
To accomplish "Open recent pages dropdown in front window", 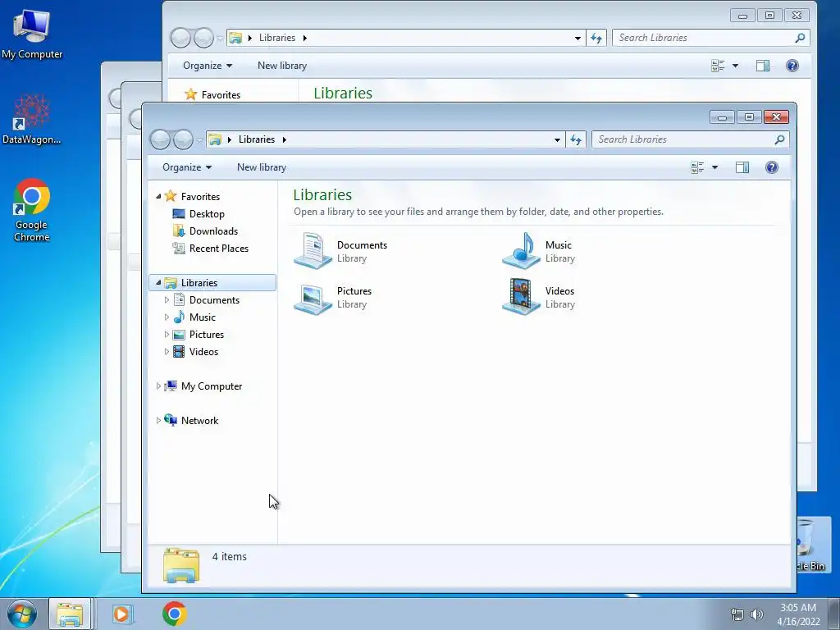I will click(199, 139).
